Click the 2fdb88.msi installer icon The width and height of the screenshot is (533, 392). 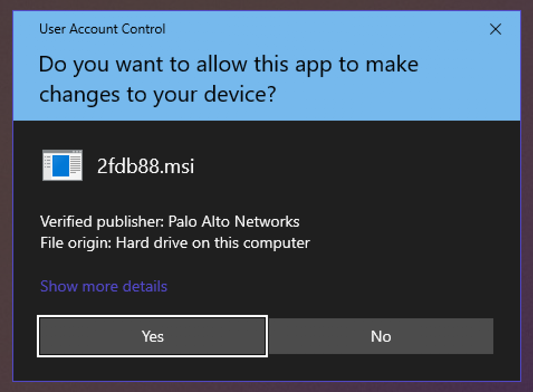[62, 165]
